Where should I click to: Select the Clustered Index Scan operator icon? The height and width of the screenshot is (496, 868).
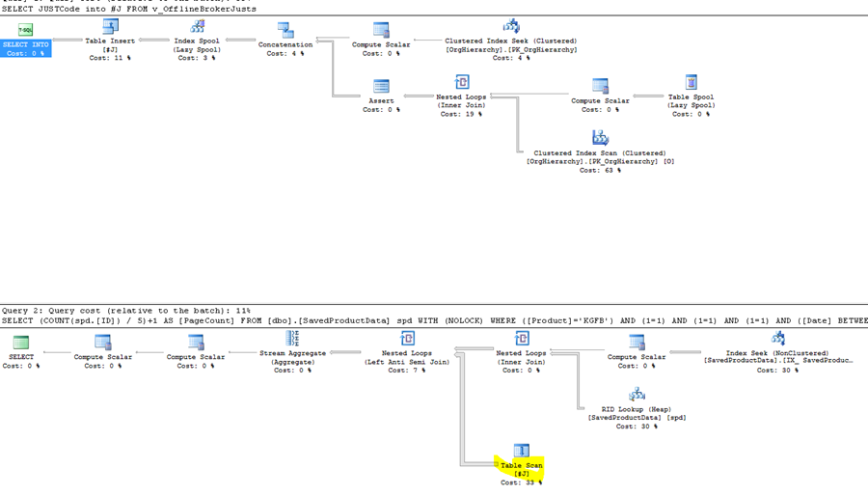600,138
